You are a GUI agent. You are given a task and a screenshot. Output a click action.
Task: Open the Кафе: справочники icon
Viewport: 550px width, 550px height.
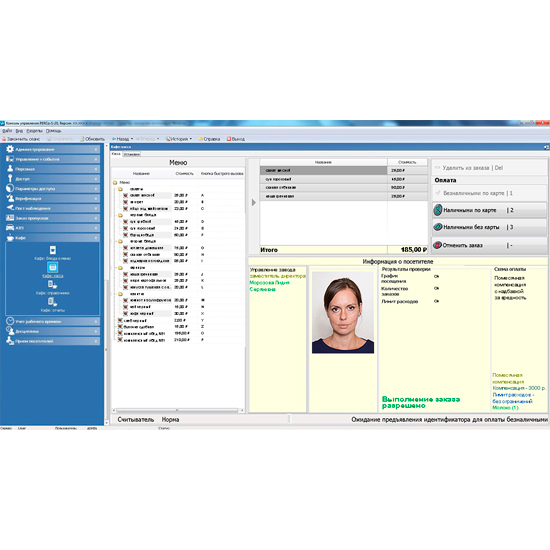tap(53, 284)
